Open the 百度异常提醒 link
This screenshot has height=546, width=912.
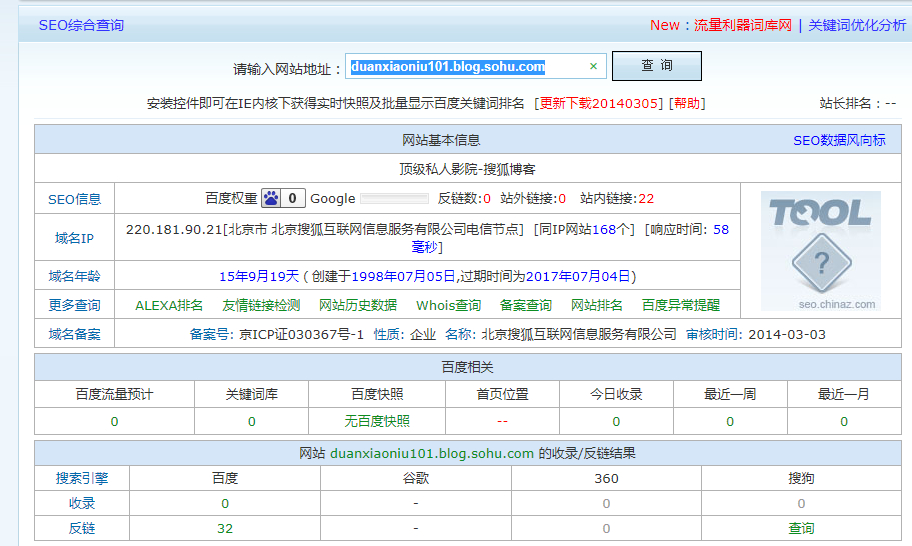click(x=681, y=305)
